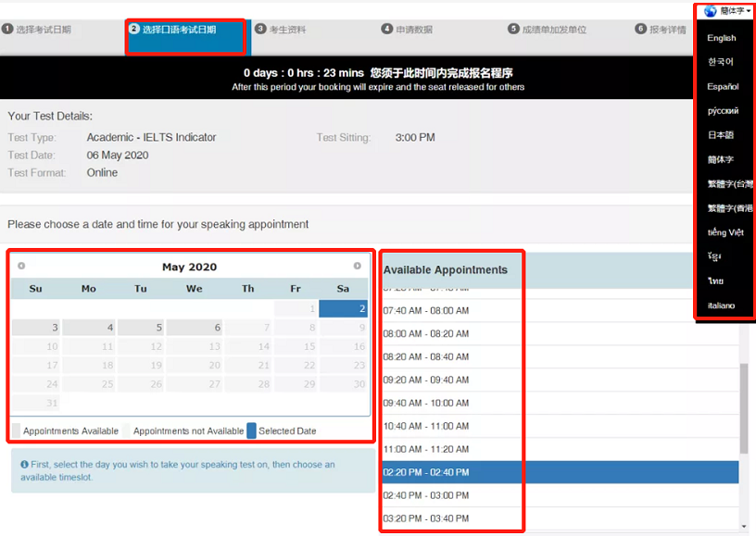
Task: Choose Español from the language list
Action: pyautogui.click(x=723, y=87)
